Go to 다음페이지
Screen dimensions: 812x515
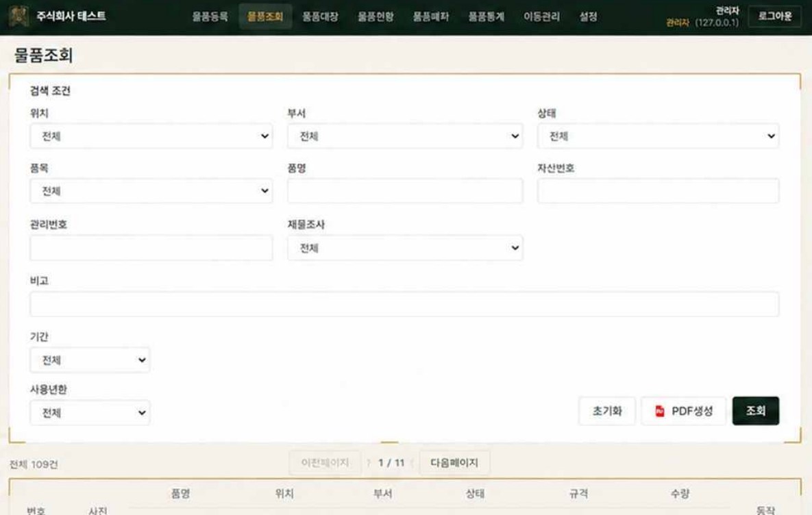[x=454, y=463]
